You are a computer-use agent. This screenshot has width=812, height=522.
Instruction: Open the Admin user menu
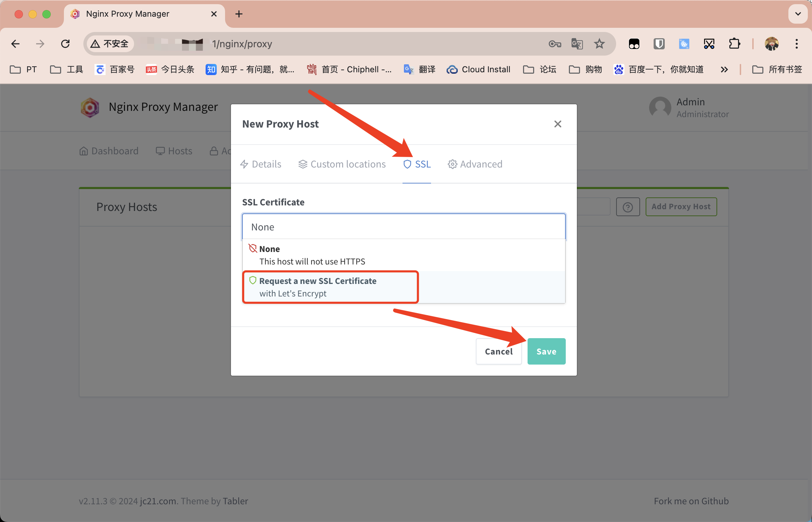click(689, 107)
